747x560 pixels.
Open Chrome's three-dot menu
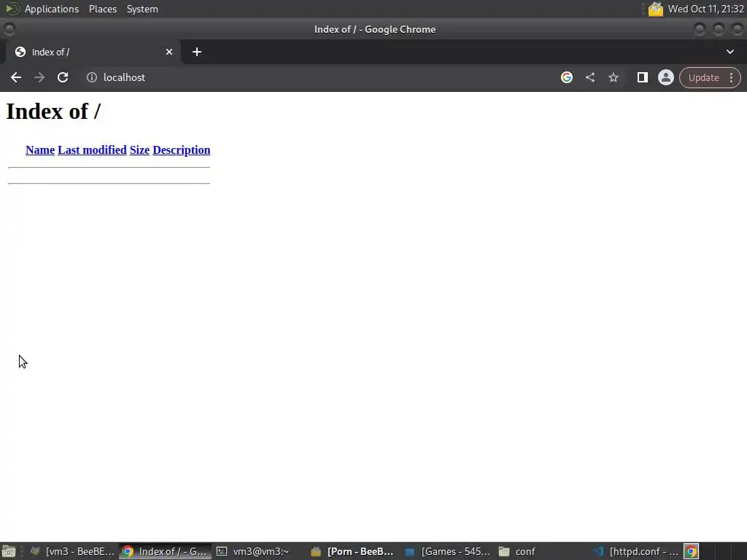point(731,77)
